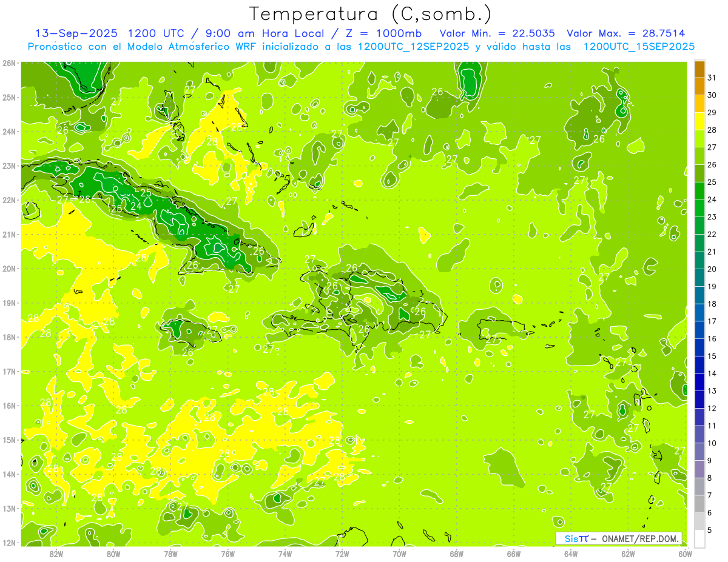728x562 pixels.
Task: Click the Temperatura (C,somb.) chart title
Action: click(x=371, y=14)
